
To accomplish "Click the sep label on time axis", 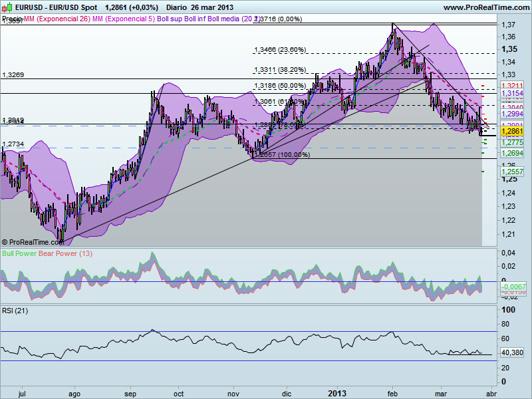I will coord(130,394).
